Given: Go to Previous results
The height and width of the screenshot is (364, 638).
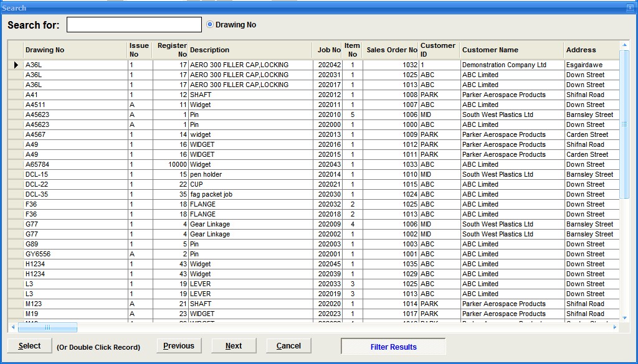Looking at the screenshot, I should 179,346.
